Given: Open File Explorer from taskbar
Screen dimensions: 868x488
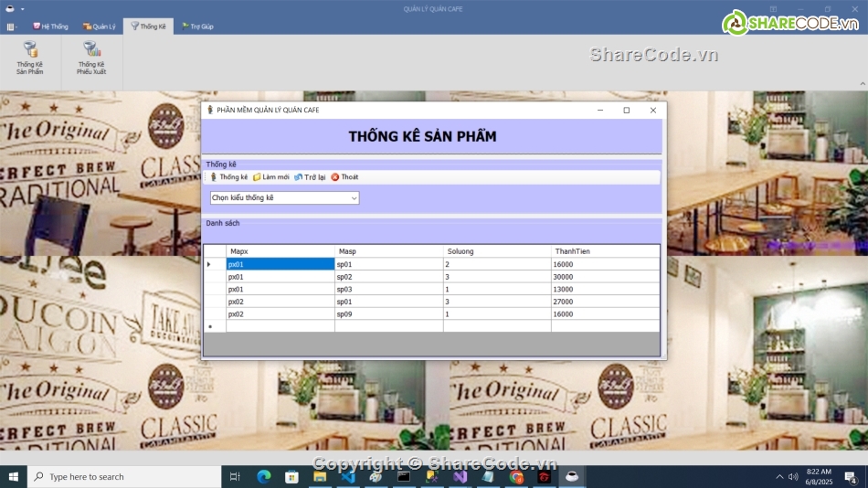Looking at the screenshot, I should [320, 476].
